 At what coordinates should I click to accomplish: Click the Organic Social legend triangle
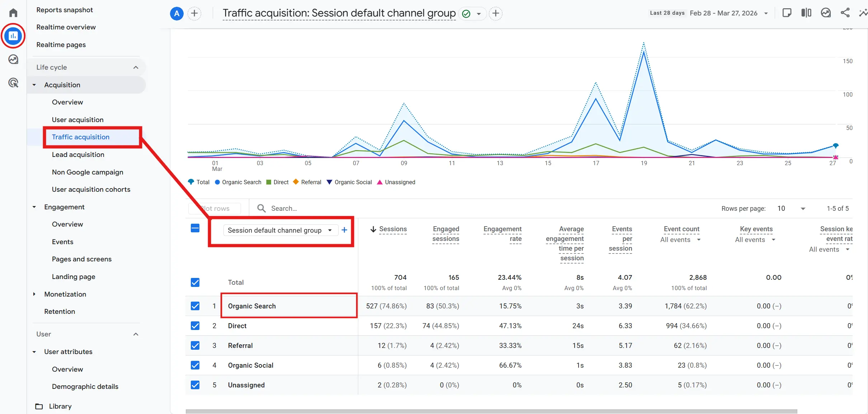pyautogui.click(x=329, y=182)
